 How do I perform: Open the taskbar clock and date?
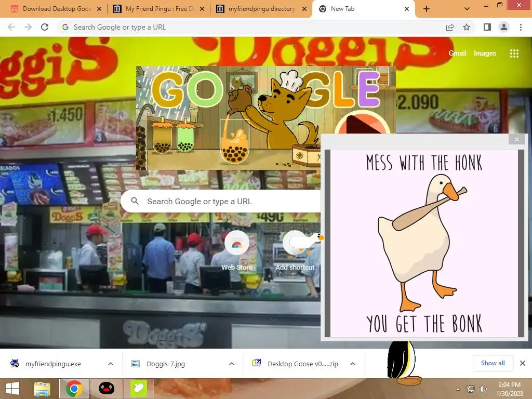pos(509,389)
